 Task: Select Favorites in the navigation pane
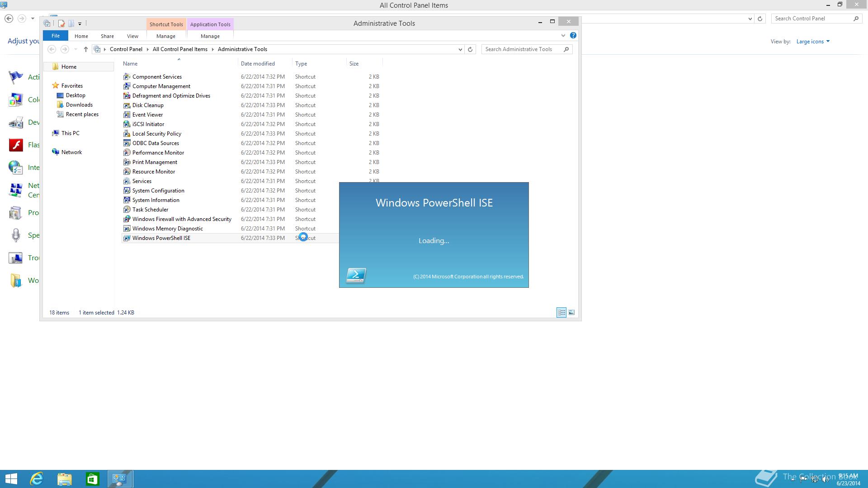coord(72,86)
